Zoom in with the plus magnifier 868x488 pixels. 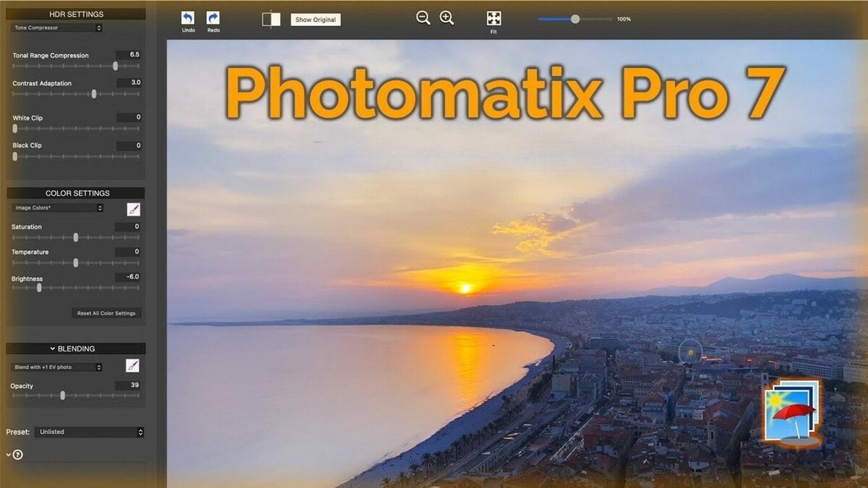(446, 18)
